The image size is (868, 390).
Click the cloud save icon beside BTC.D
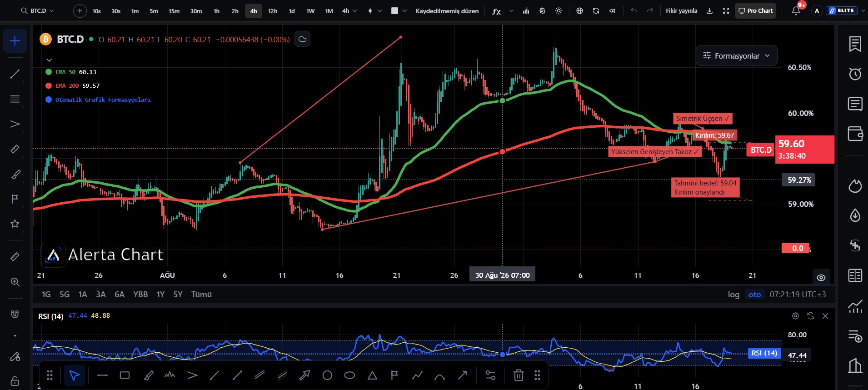click(x=302, y=40)
